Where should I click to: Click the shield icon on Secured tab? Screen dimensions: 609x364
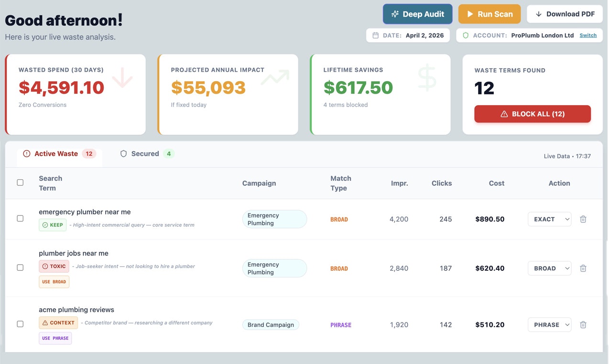[123, 154]
